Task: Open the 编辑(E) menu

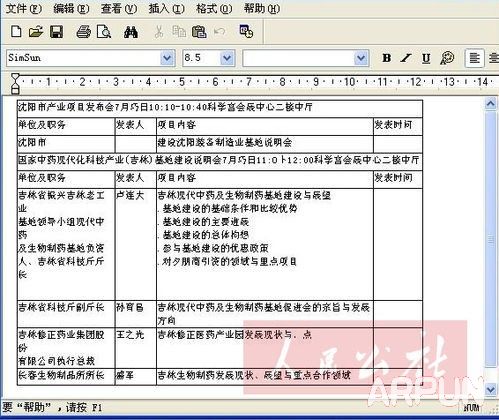Action: point(71,8)
